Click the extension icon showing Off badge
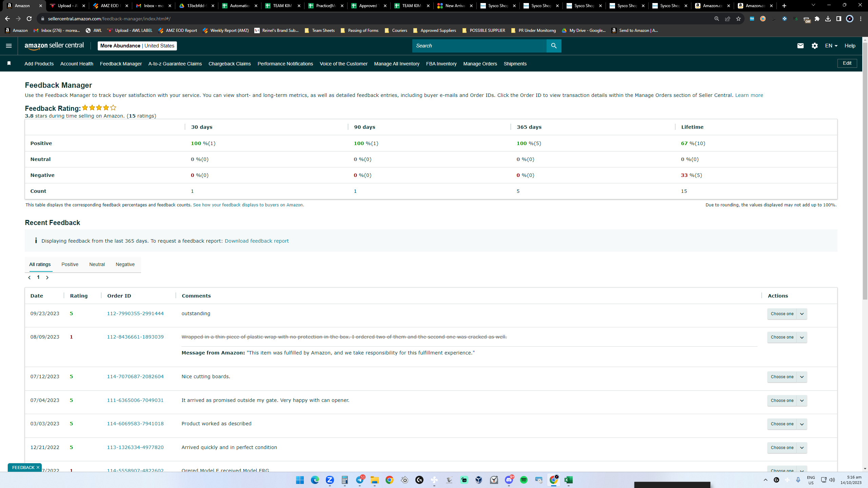The image size is (868, 488). tap(807, 19)
